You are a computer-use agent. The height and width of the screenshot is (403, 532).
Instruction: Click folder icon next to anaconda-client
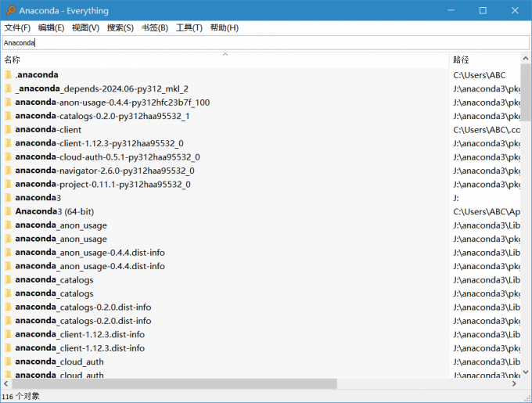9,129
